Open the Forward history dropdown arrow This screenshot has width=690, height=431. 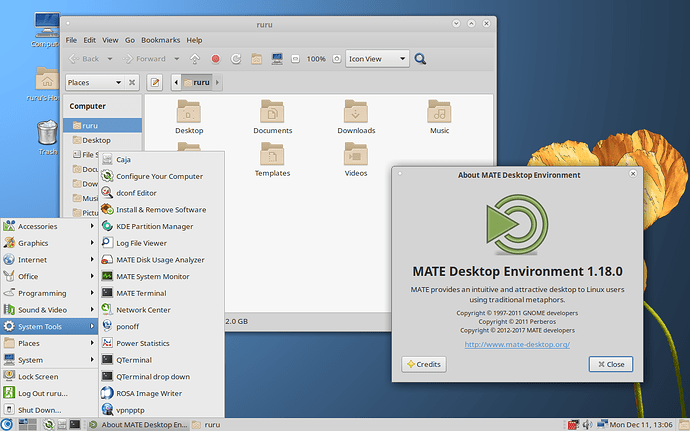(176, 59)
